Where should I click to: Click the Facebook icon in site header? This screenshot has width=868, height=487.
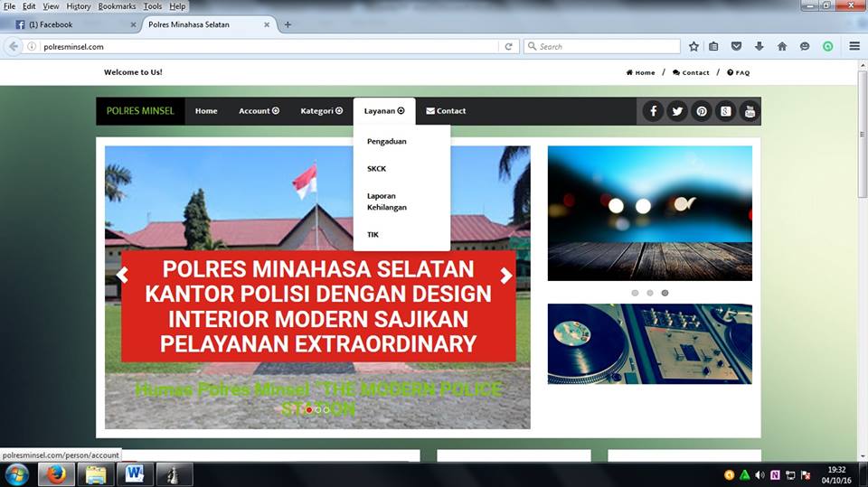coord(654,111)
